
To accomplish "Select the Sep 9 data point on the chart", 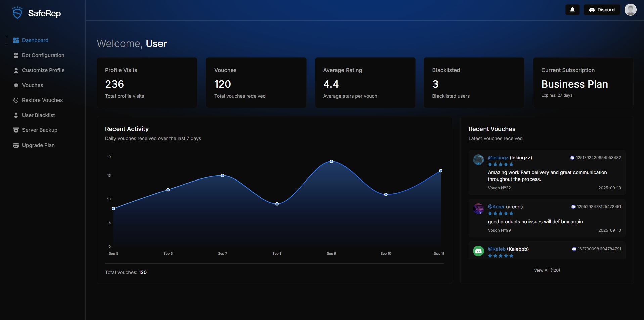I will coord(331,161).
